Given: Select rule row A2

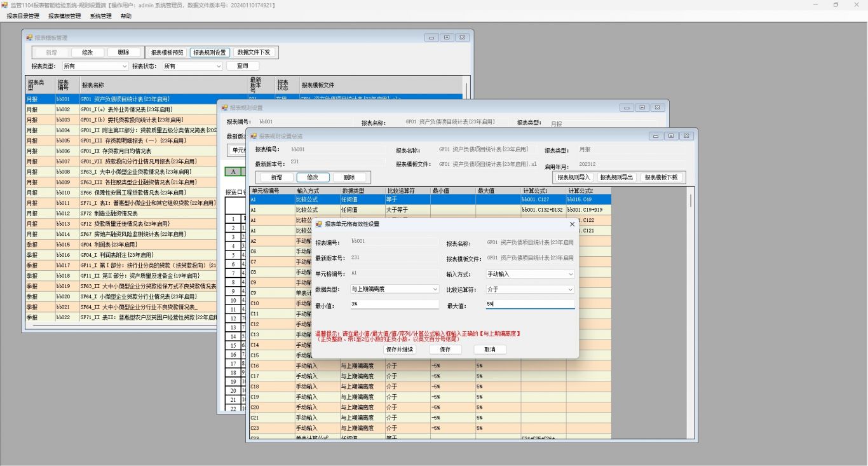Looking at the screenshot, I should tap(280, 241).
